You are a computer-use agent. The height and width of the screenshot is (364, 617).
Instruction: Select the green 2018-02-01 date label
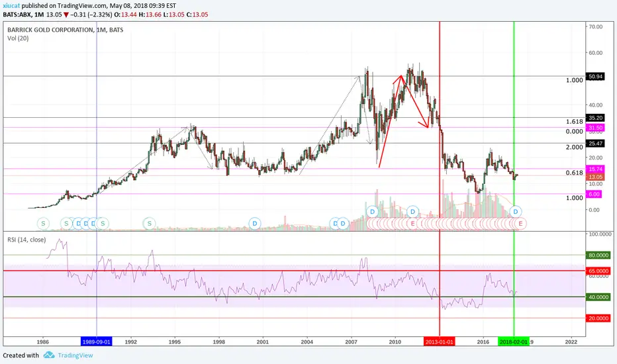(x=514, y=341)
